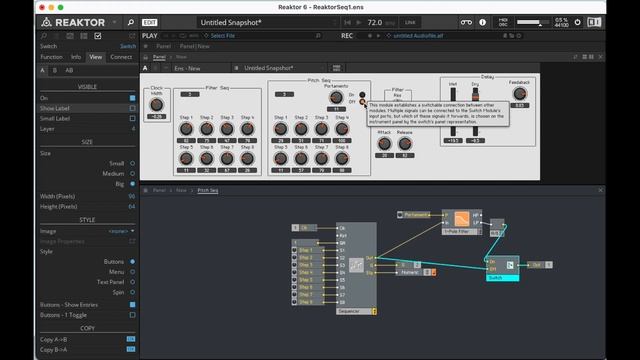Click the Copy A->B button

tap(131, 339)
